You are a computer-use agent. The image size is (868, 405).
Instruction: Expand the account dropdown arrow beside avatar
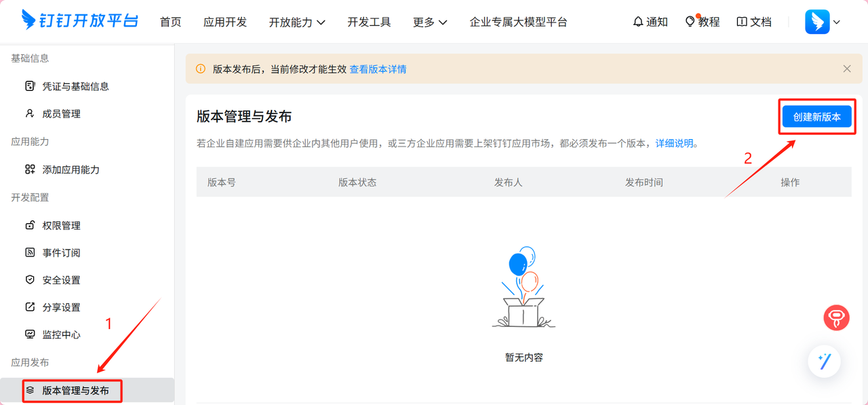pyautogui.click(x=837, y=22)
